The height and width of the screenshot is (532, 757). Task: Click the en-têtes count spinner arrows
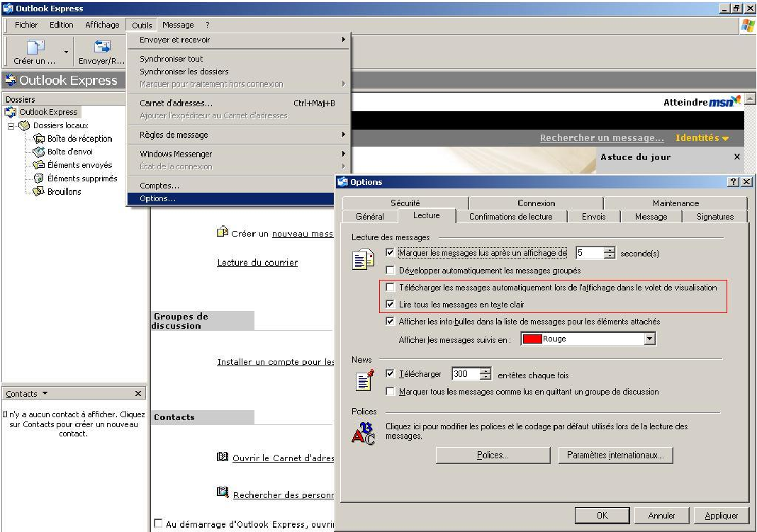(486, 374)
